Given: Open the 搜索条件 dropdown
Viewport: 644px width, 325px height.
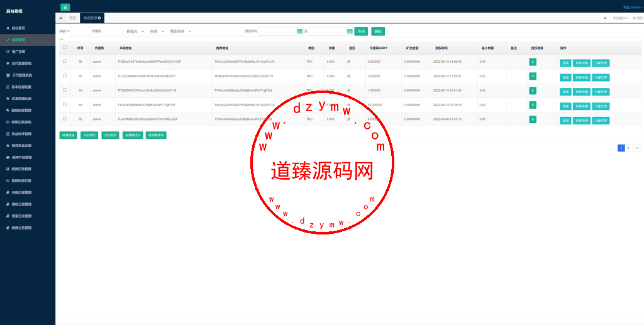Looking at the screenshot, I should coord(179,31).
